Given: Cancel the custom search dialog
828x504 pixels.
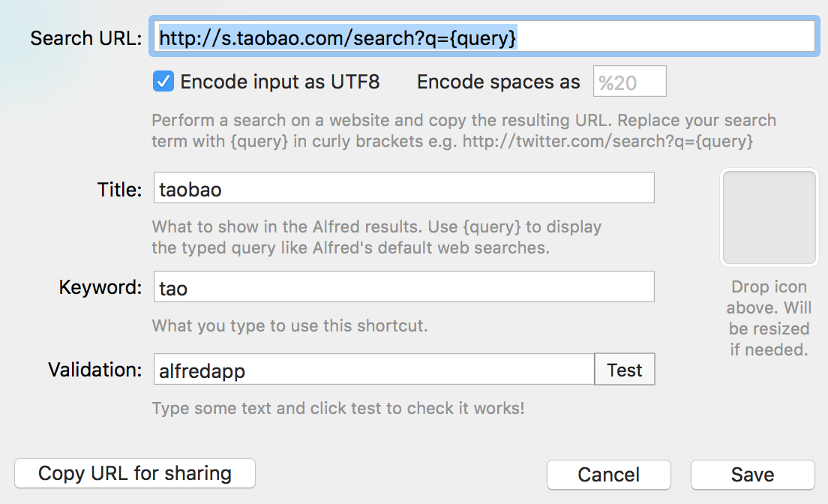Looking at the screenshot, I should (x=608, y=475).
